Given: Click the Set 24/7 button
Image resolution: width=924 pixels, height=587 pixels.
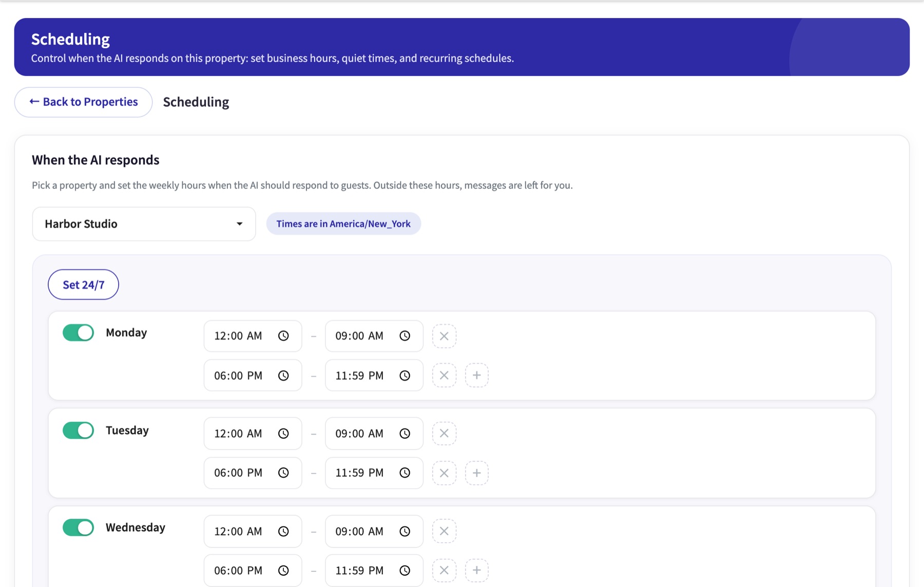Looking at the screenshot, I should [x=83, y=285].
